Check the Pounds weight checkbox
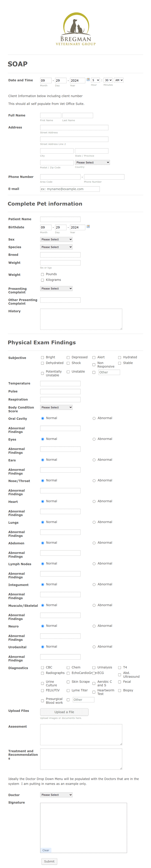This screenshot has width=151, height=868. tap(42, 274)
